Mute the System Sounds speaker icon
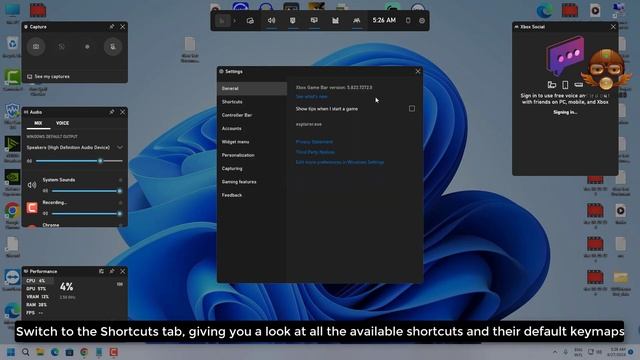Image resolution: width=640 pixels, height=360 pixels. (32, 185)
